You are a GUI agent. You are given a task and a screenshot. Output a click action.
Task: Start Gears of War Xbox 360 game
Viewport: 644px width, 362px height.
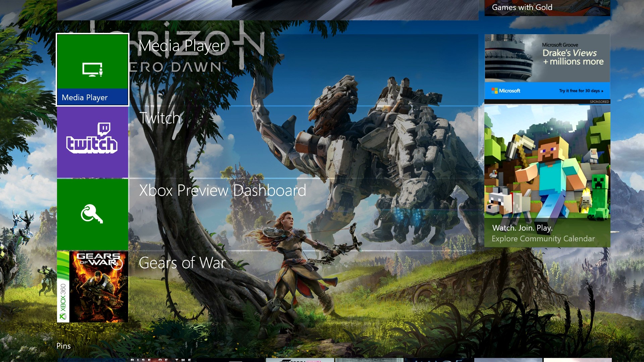[x=93, y=287]
